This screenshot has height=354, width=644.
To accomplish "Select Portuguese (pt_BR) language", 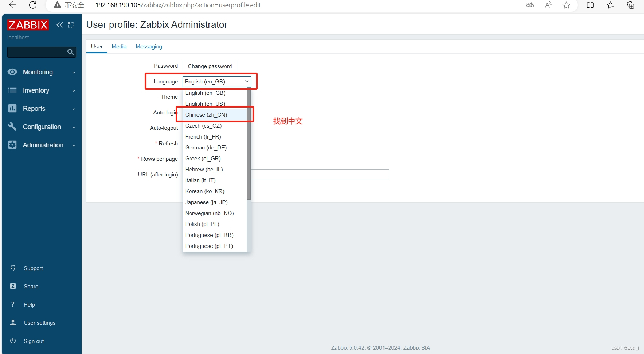I will 215,235.
